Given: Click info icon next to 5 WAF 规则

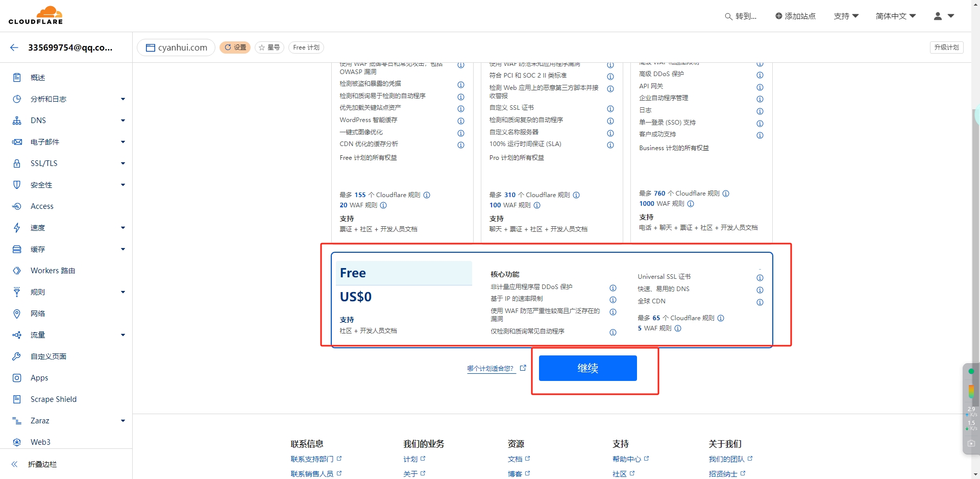Looking at the screenshot, I should coord(678,328).
